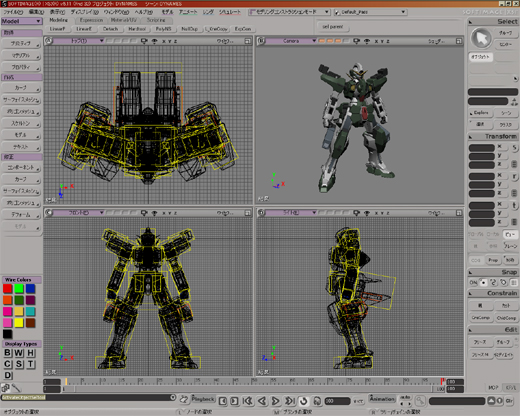Pick the yellow wire color swatch
Screen dimensions: 520x416
19,323
